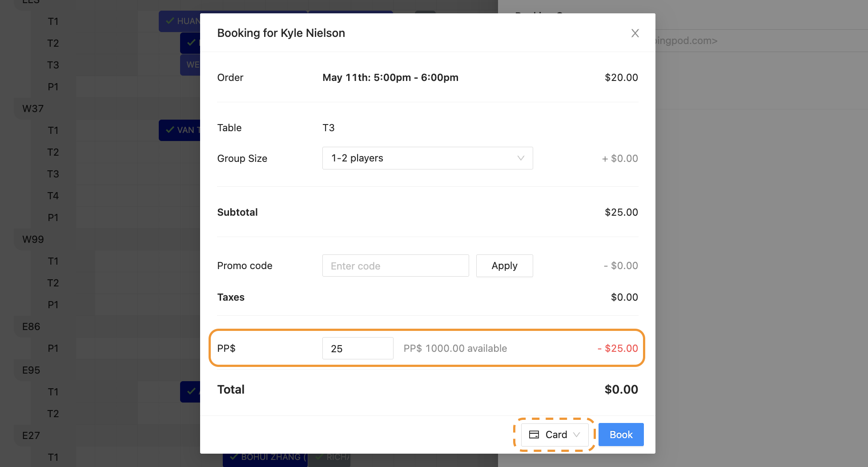
Task: Click the E95 location label
Action: point(31,370)
